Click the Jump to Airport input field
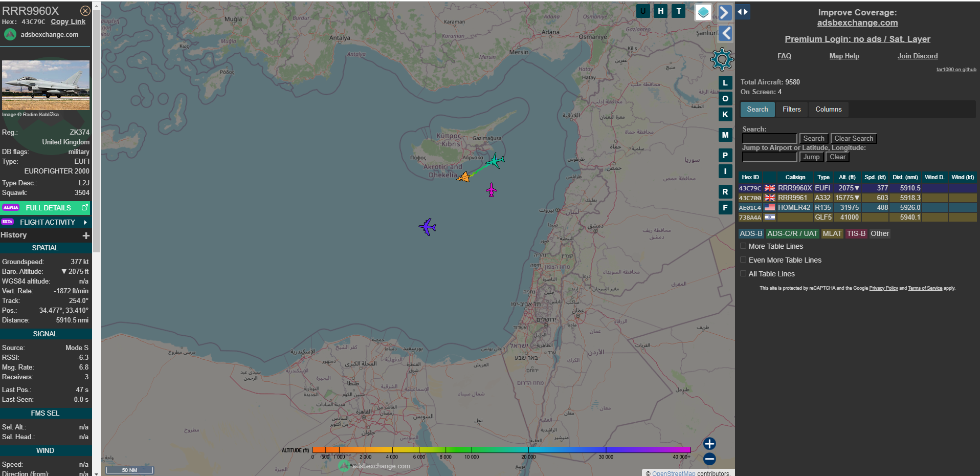980x476 pixels. point(769,157)
